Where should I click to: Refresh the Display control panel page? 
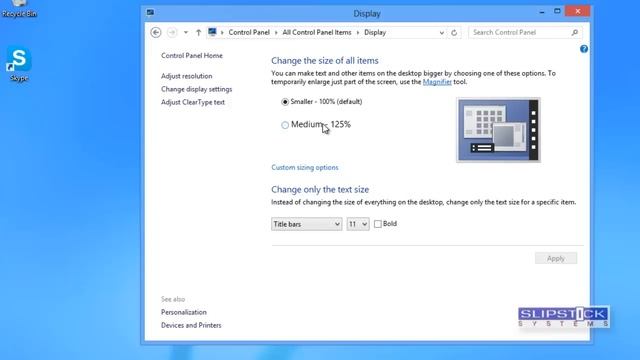click(454, 33)
